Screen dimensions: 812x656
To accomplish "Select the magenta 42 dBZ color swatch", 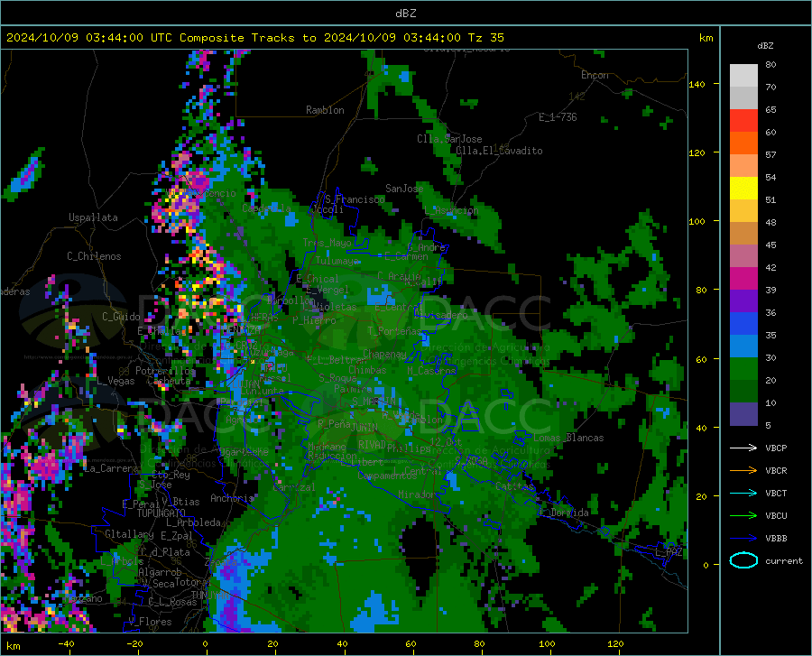I will 743,279.
